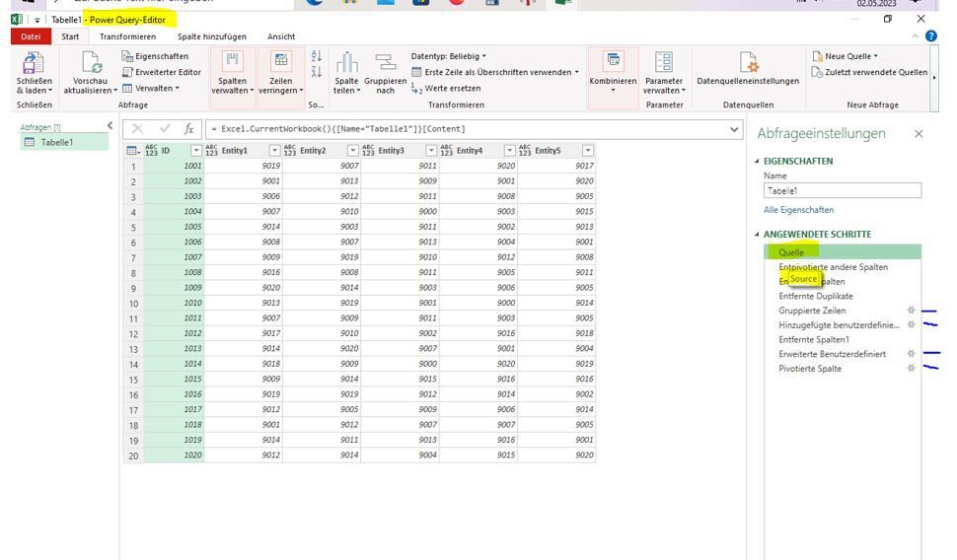Viewport: 957px width, 560px height.
Task: Confirm the formula with the checkmark icon
Action: (x=165, y=129)
